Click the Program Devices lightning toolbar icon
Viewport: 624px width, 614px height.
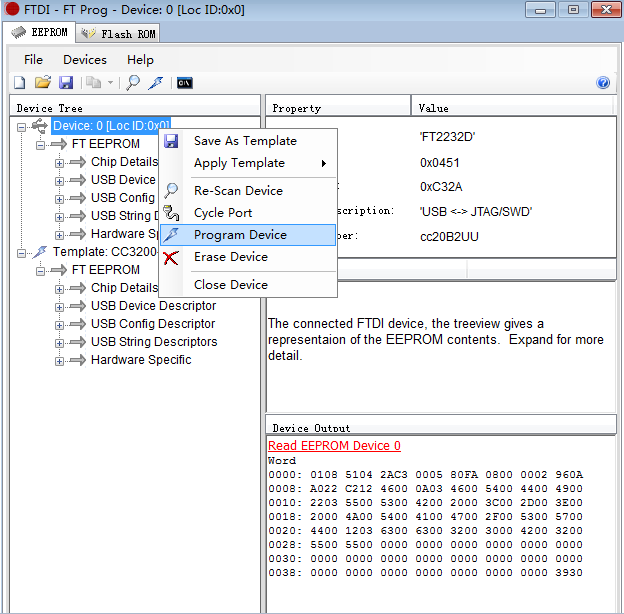(x=156, y=83)
